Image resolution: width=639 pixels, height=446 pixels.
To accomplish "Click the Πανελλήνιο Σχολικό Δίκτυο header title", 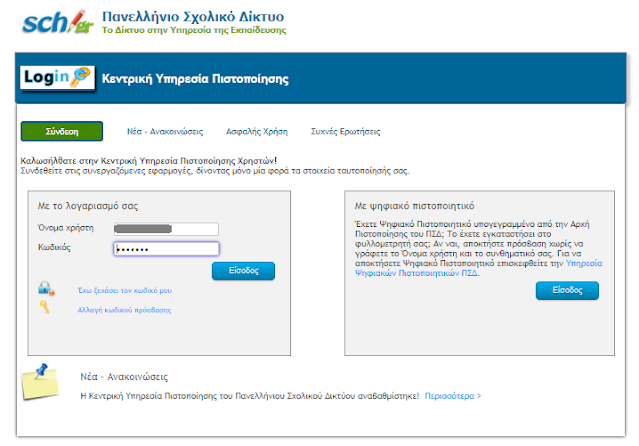I will pyautogui.click(x=193, y=16).
